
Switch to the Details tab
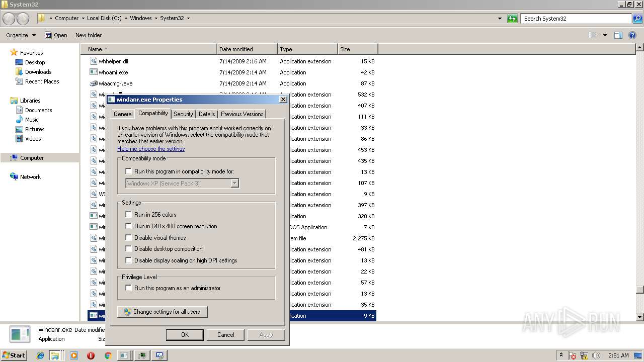(x=207, y=114)
